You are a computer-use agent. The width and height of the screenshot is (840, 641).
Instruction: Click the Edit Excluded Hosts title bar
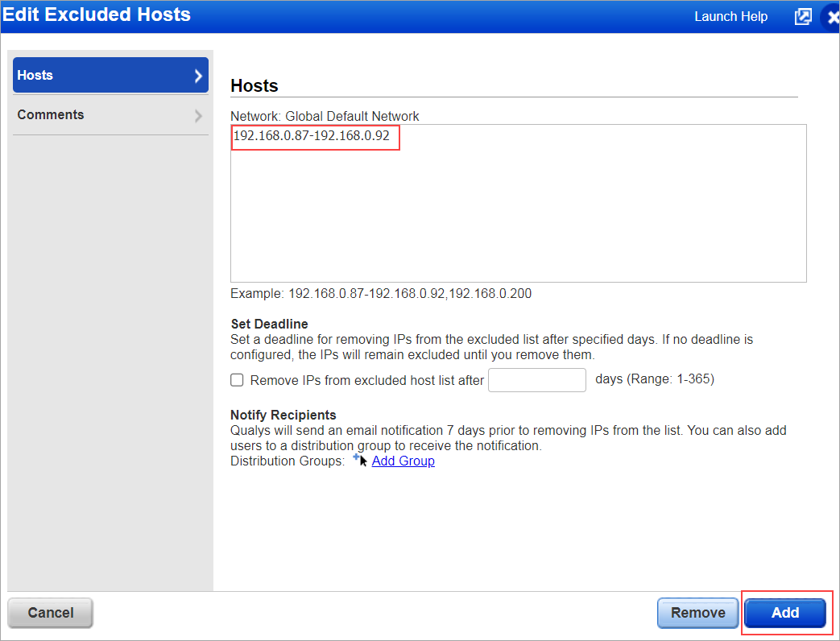97,14
